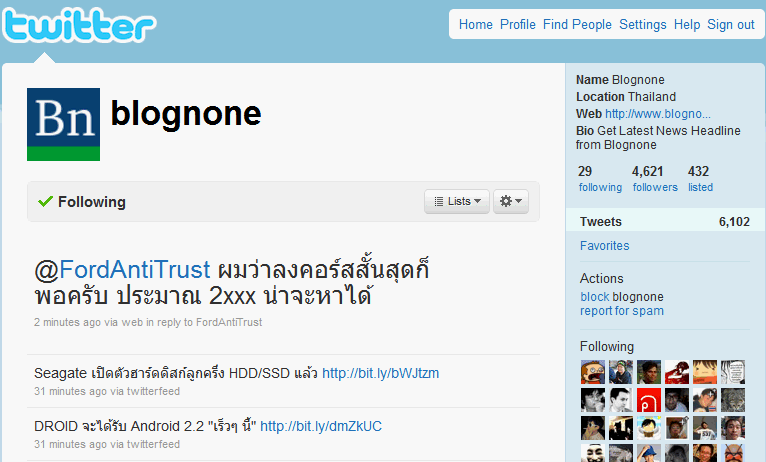Click Sign out
This screenshot has height=462, width=766.
[x=731, y=24]
